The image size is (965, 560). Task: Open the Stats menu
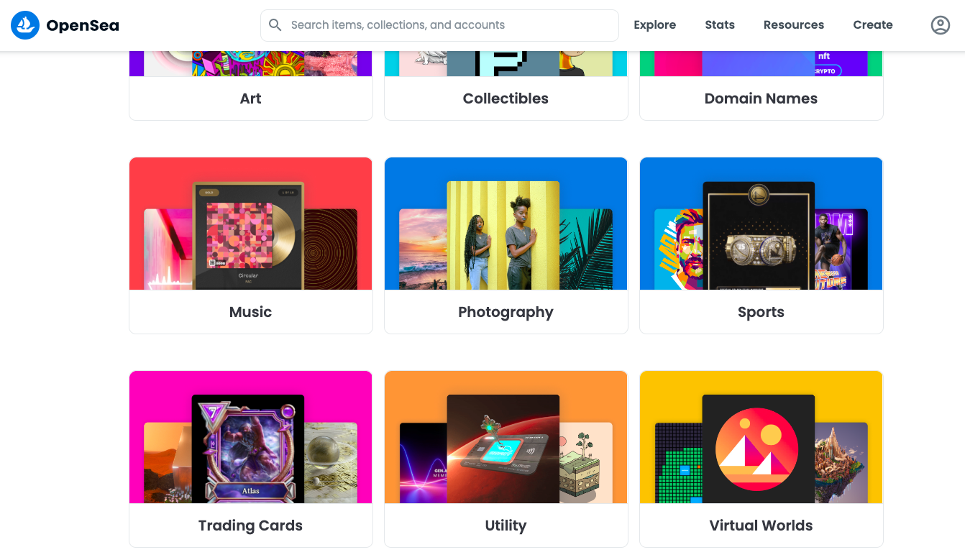coord(720,25)
